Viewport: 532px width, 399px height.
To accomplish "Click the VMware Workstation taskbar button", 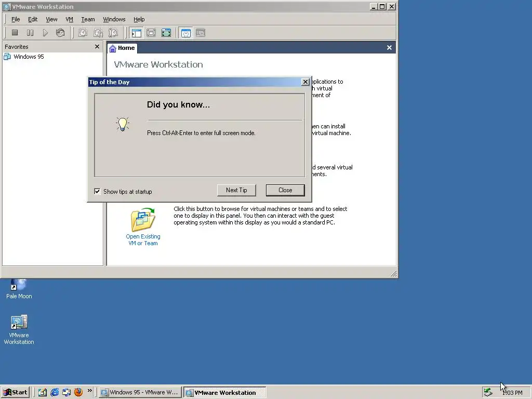I will [224, 393].
